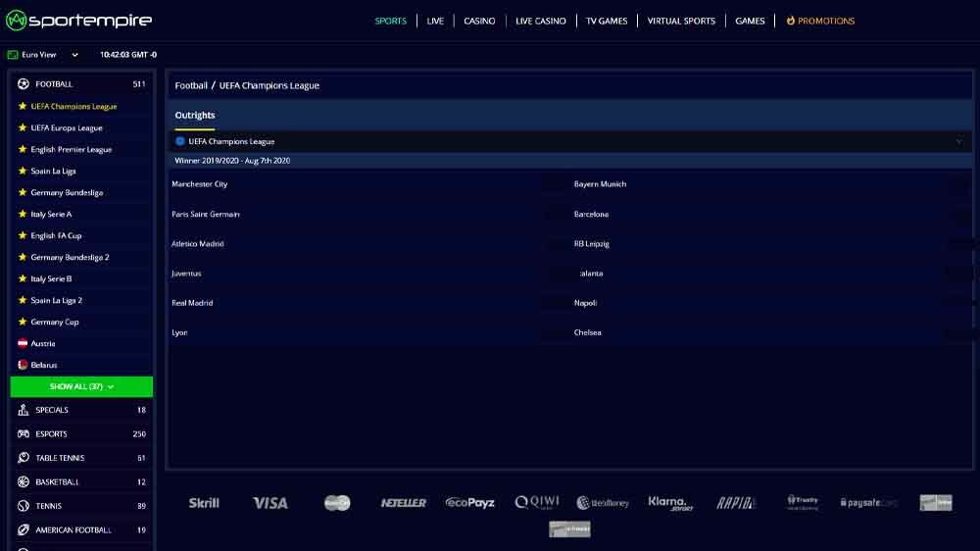The height and width of the screenshot is (551, 980).
Task: Open English Premier League in sidebar
Action: pyautogui.click(x=72, y=149)
